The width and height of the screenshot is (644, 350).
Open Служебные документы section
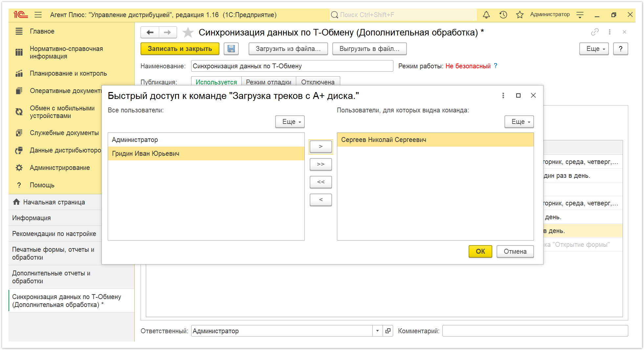pos(64,133)
